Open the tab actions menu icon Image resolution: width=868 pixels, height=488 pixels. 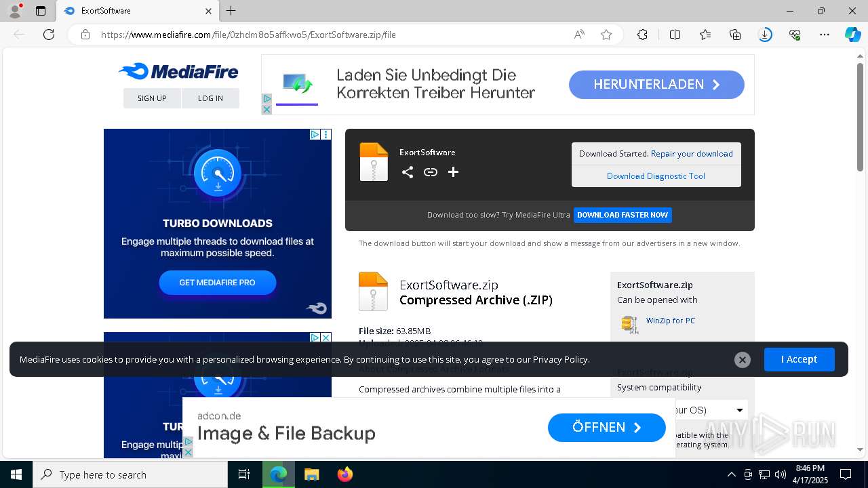41,11
